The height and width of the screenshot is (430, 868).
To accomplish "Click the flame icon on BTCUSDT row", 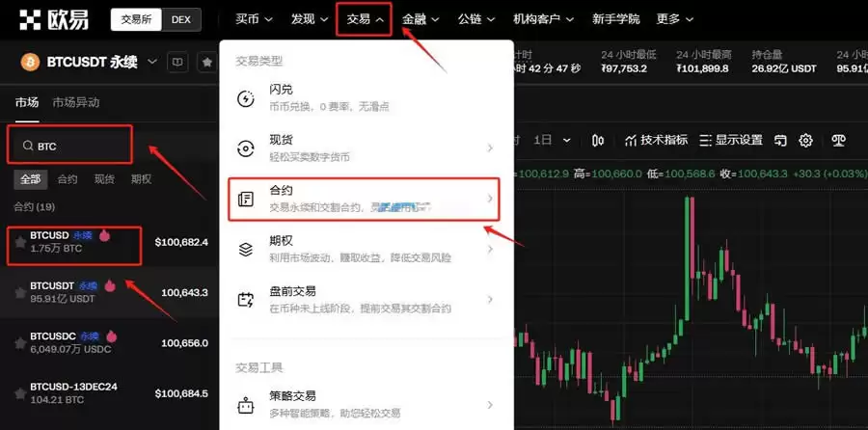I will (x=110, y=285).
